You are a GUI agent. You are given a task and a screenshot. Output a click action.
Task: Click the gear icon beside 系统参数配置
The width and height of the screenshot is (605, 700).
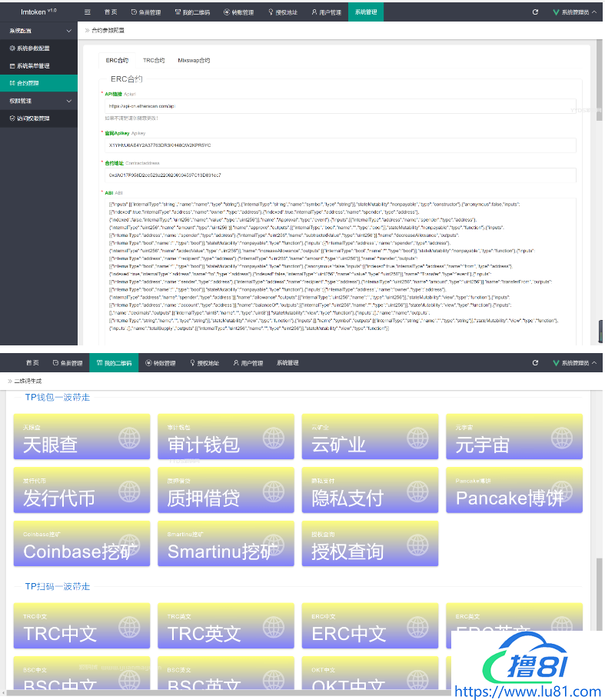[12, 48]
